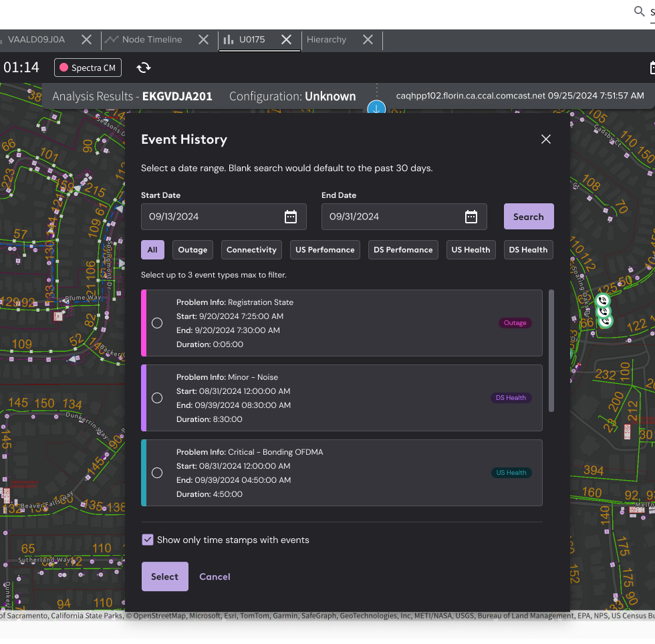
Task: Close the Event History dialog
Action: pos(546,139)
